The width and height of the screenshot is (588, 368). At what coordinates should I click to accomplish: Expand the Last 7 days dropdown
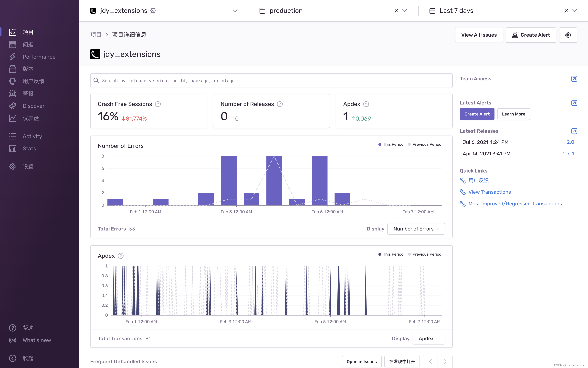click(x=574, y=11)
